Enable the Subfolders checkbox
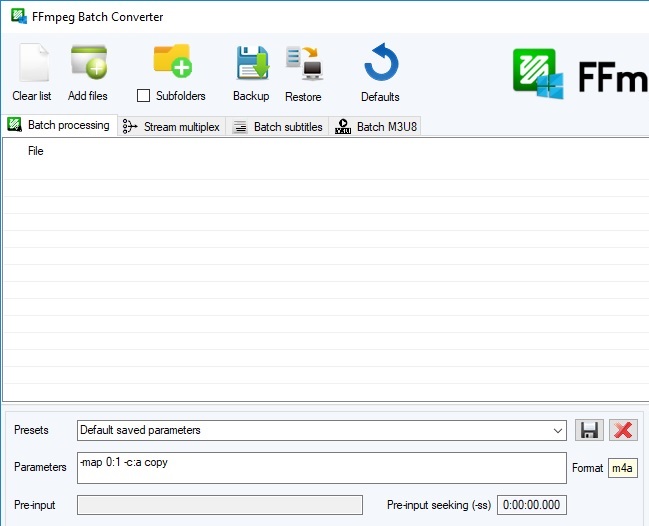Image resolution: width=649 pixels, height=526 pixels. [143, 96]
